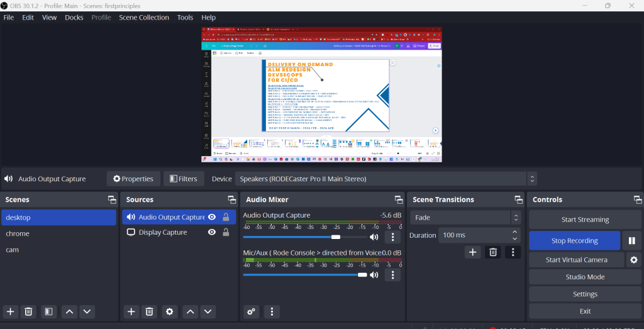
Task: Open Audio Output Capture mixer options dots
Action: [392, 237]
